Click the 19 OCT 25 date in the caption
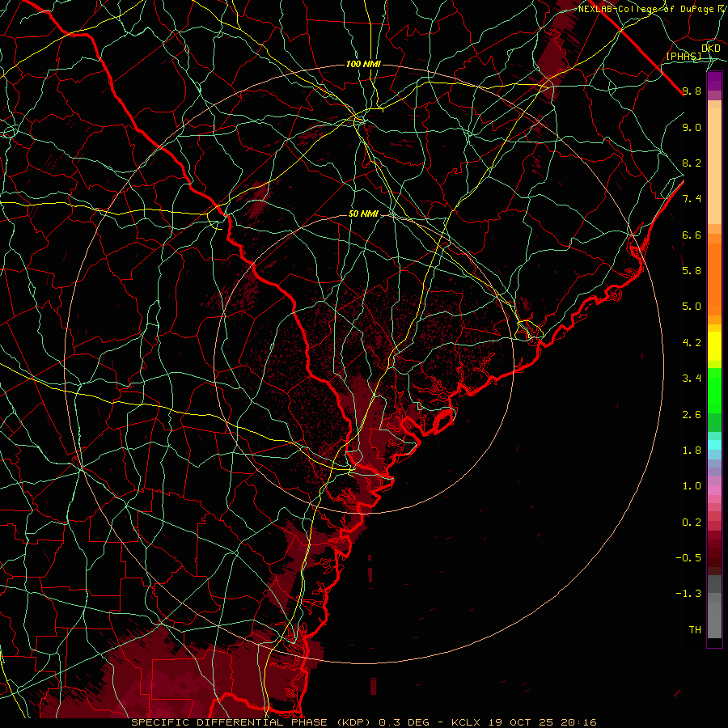The height and width of the screenshot is (728, 728). tap(523, 722)
